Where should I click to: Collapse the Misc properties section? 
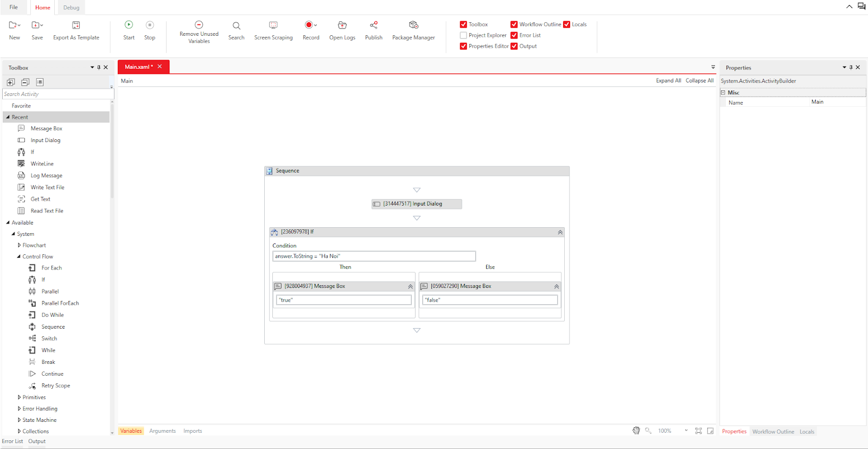click(723, 93)
